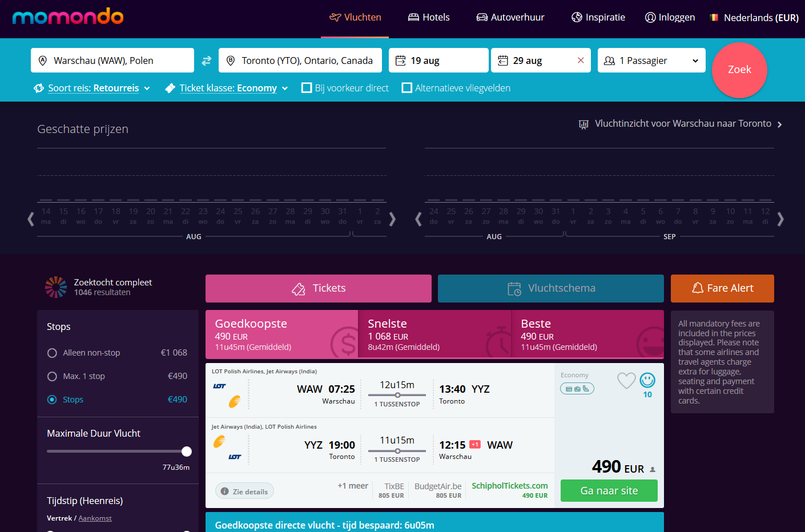
Task: Click Inloggen in the top bar
Action: pos(670,18)
